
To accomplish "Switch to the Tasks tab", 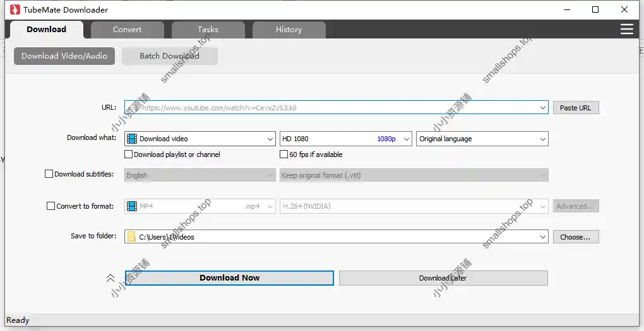I will coord(208,30).
